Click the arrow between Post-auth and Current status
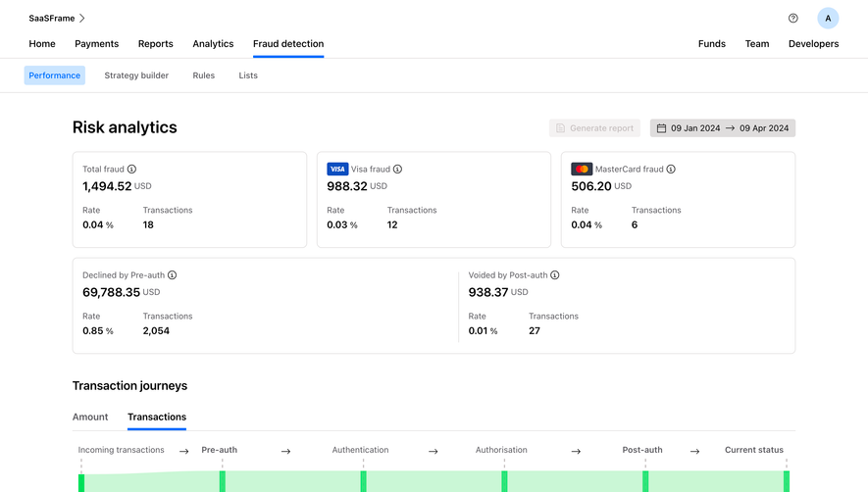868x492 pixels. [694, 452]
